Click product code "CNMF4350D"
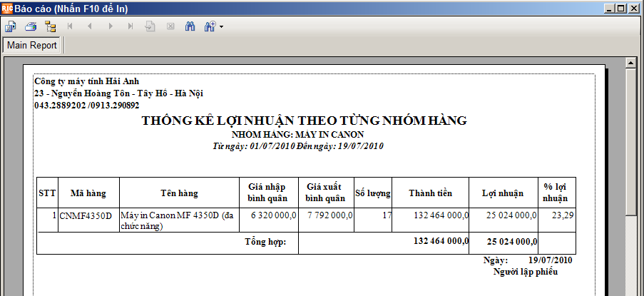The height and width of the screenshot is (296, 644). (x=86, y=215)
